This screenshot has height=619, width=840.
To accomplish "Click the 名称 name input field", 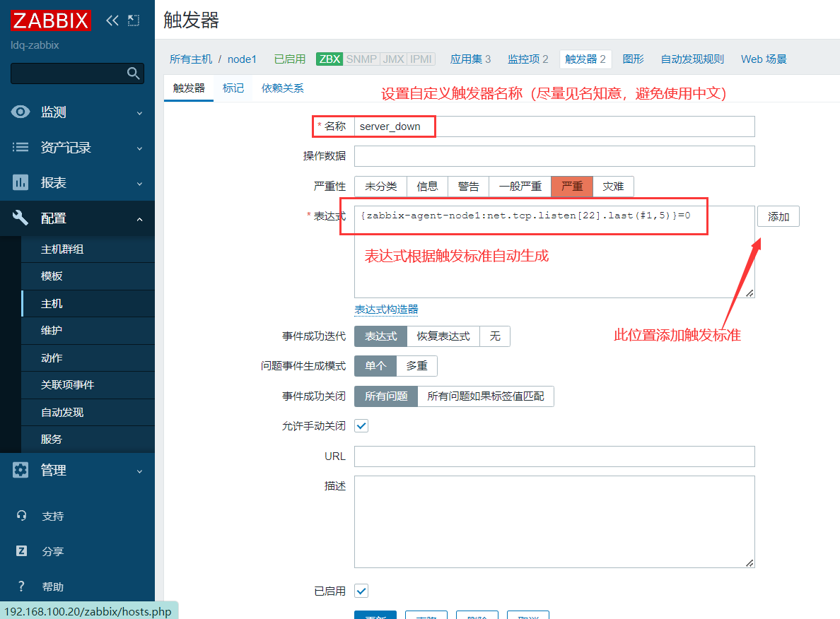I will (554, 126).
